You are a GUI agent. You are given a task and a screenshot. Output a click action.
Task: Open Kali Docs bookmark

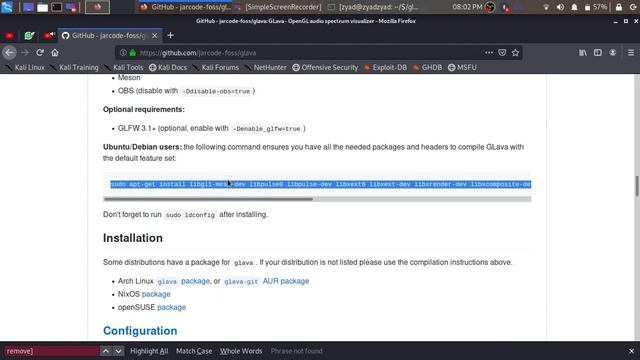(x=168, y=67)
